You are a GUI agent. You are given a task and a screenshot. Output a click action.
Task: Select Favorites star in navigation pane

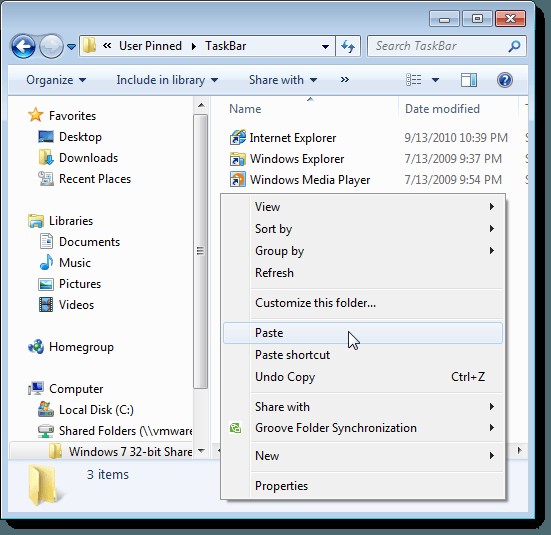point(35,115)
